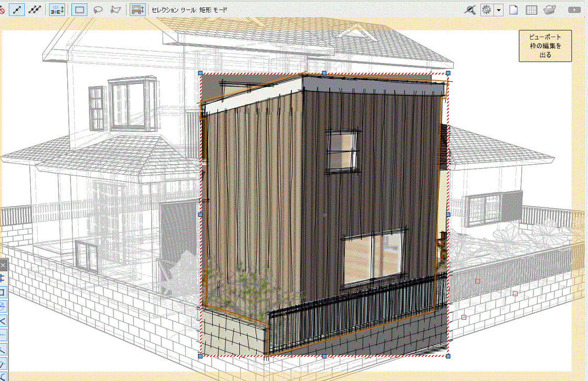Viewport: 588px width, 381px height.
Task: Expand the dropdown arrow beside the gear
Action: click(498, 10)
